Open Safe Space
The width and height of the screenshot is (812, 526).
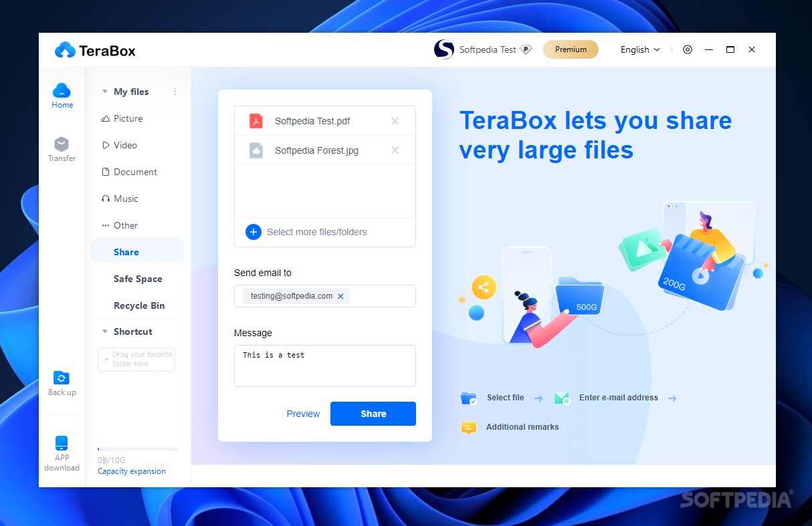coord(137,279)
